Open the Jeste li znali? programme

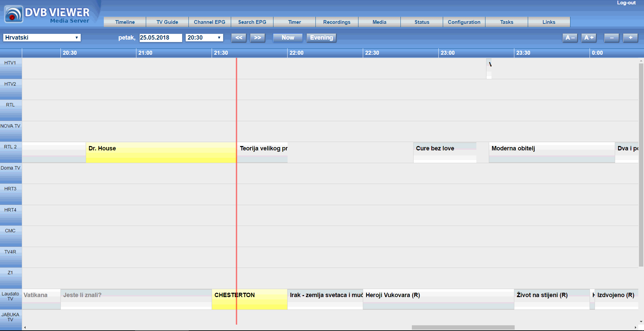pos(136,299)
